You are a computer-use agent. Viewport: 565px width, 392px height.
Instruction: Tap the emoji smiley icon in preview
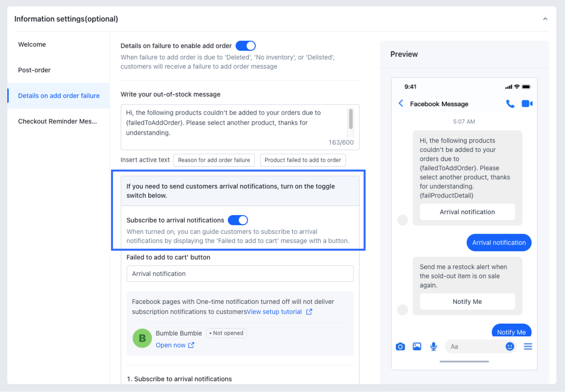pyautogui.click(x=510, y=347)
